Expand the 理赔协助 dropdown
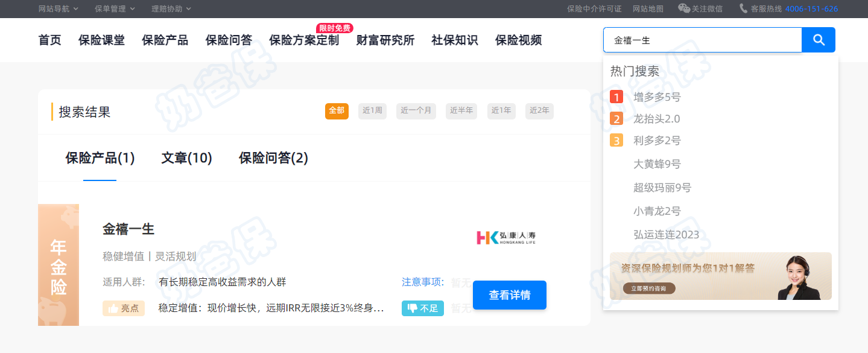868x353 pixels. [x=171, y=9]
